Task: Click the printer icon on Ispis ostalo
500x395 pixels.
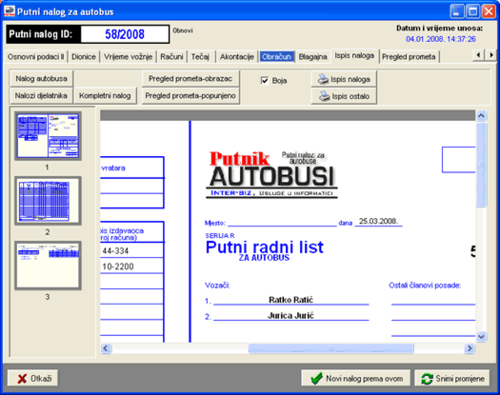Action: point(324,96)
